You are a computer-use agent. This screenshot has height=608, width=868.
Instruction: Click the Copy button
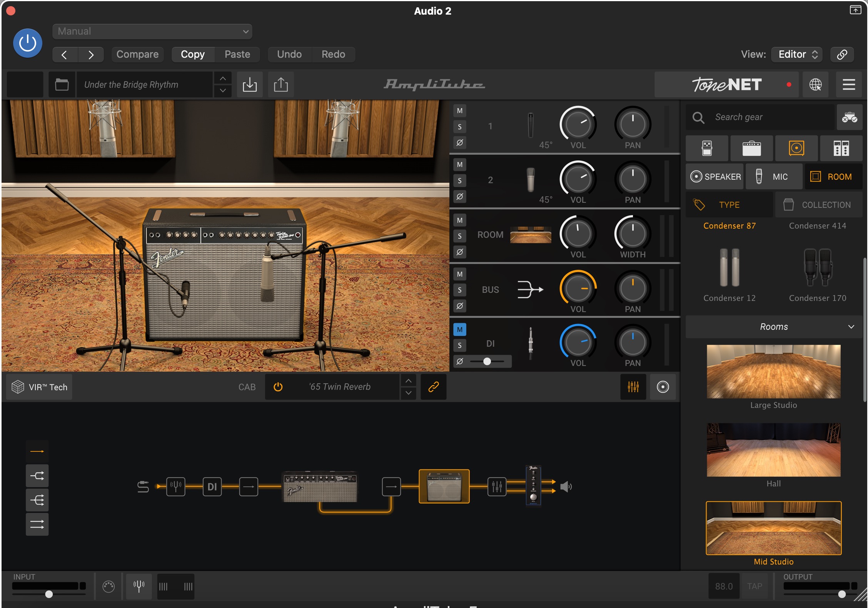click(192, 54)
